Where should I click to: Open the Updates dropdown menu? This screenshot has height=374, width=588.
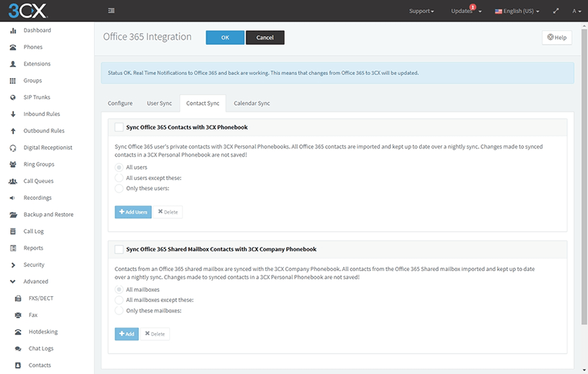(466, 11)
